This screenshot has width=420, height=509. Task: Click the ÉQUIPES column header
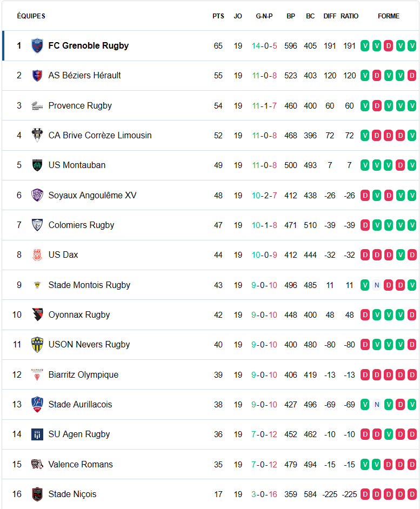(x=31, y=16)
